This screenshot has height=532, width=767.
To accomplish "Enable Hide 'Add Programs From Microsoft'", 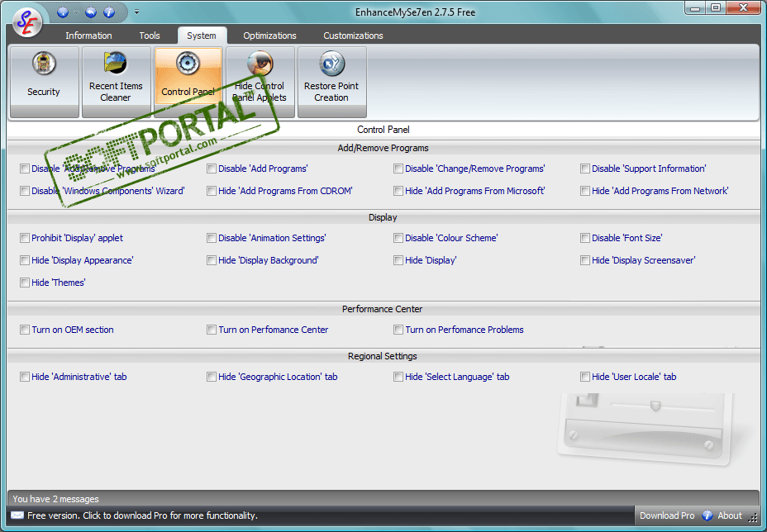I will [398, 191].
